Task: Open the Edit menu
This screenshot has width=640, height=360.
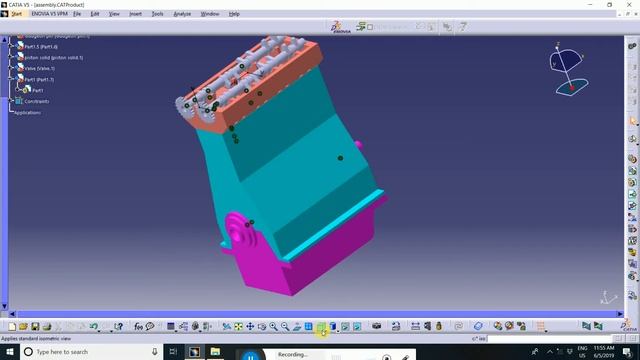Action: (x=95, y=14)
